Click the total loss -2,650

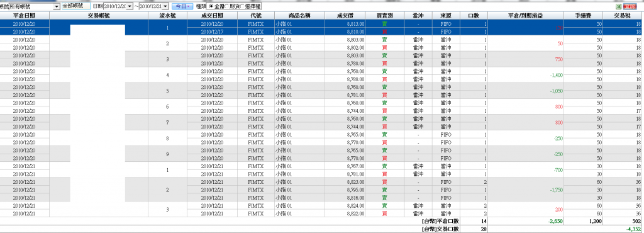[555, 221]
